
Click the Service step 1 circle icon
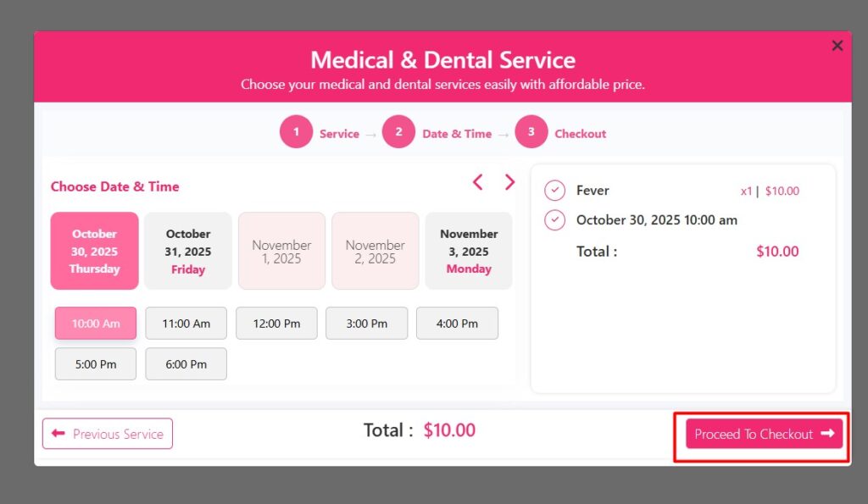point(296,132)
